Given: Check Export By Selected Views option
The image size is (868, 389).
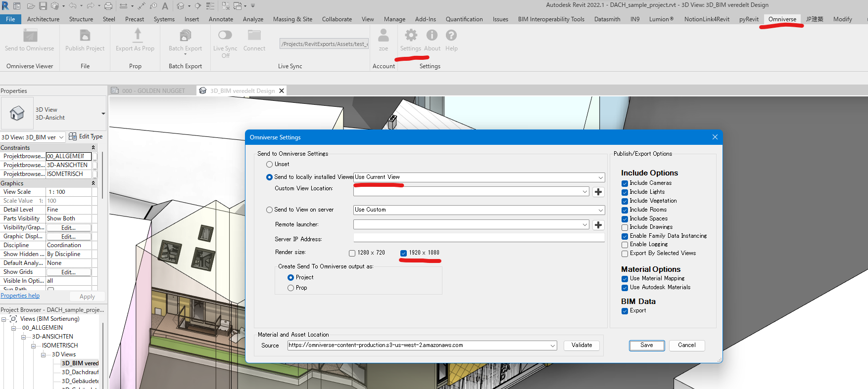Looking at the screenshot, I should [x=625, y=254].
